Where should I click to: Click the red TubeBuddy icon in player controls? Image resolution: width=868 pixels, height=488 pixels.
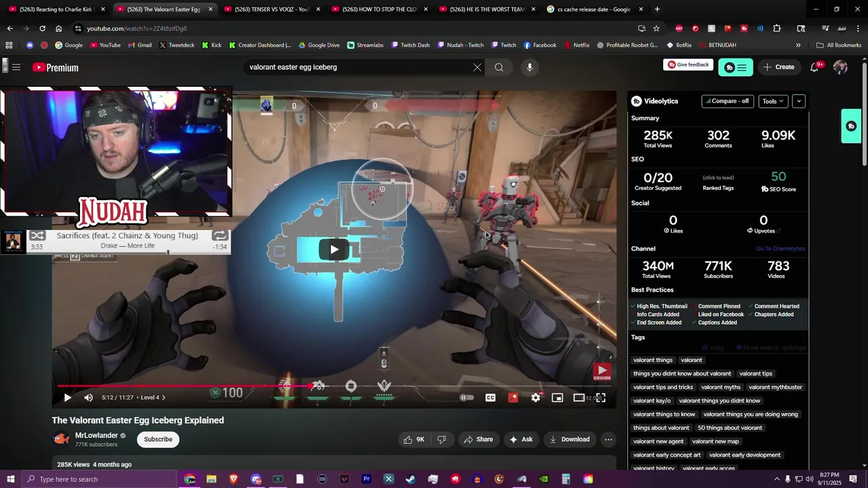[513, 398]
